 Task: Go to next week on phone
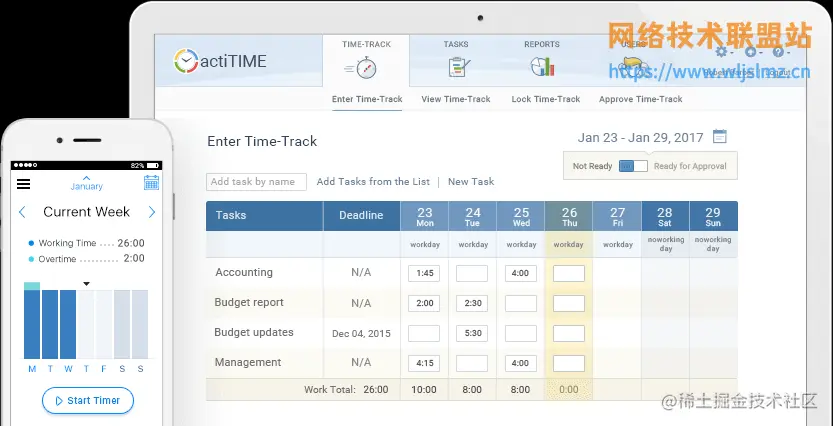[152, 212]
